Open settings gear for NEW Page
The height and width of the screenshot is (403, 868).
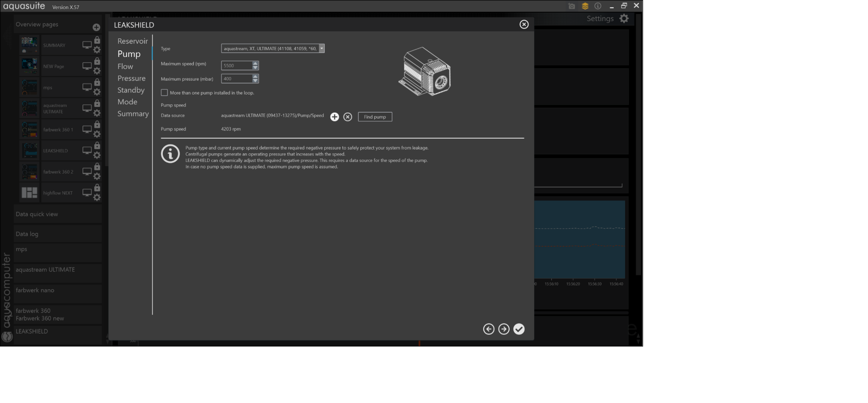tap(97, 71)
